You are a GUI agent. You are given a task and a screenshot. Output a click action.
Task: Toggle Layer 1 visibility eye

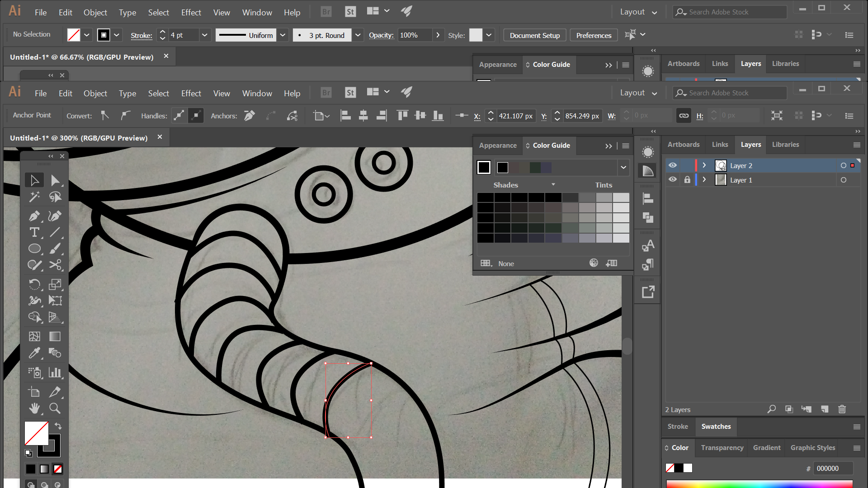coord(673,180)
